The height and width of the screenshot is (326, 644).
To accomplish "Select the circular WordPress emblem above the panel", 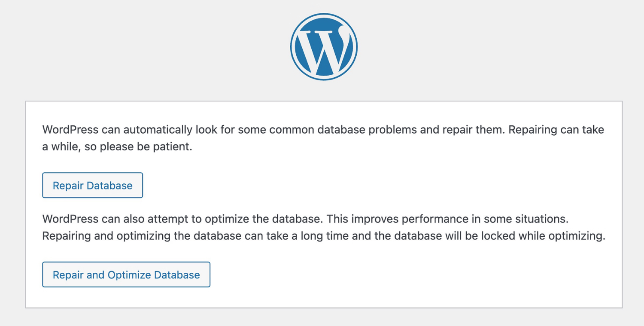I will pyautogui.click(x=324, y=46).
